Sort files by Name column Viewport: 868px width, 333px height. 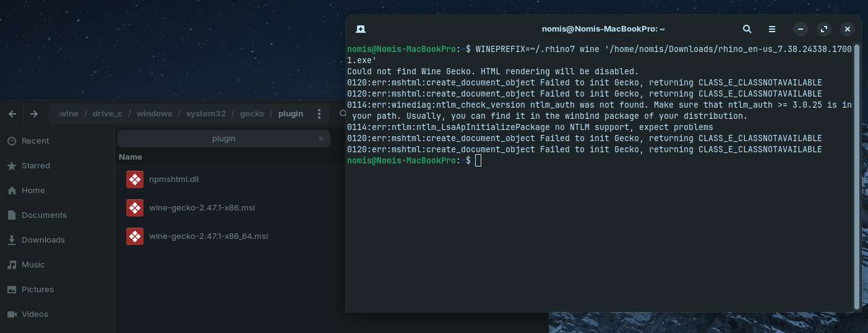(x=131, y=157)
